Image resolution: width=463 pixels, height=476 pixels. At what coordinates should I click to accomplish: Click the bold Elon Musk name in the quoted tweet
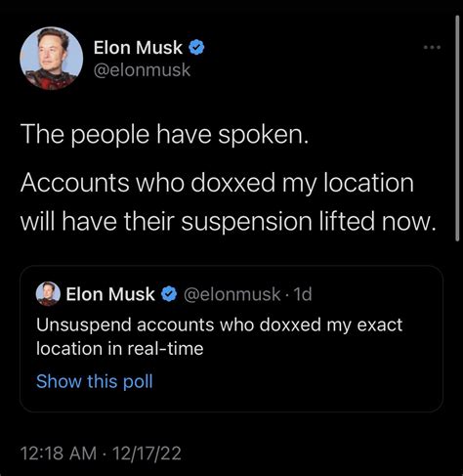(110, 294)
